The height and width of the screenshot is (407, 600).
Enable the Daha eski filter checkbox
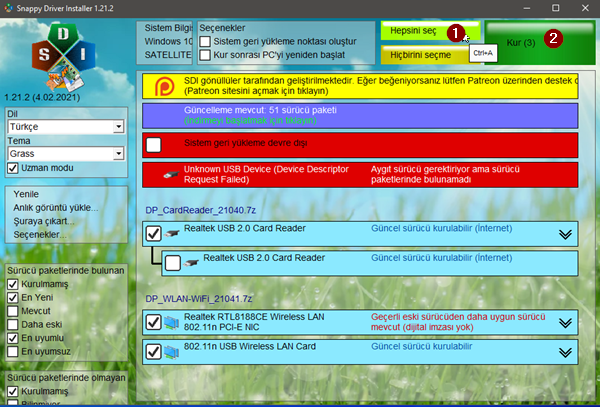pyautogui.click(x=13, y=324)
